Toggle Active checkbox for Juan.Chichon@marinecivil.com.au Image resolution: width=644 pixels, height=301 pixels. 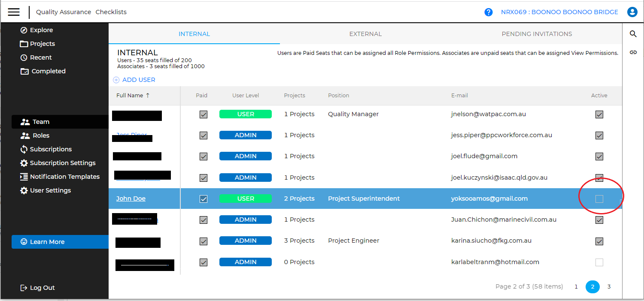coord(599,220)
